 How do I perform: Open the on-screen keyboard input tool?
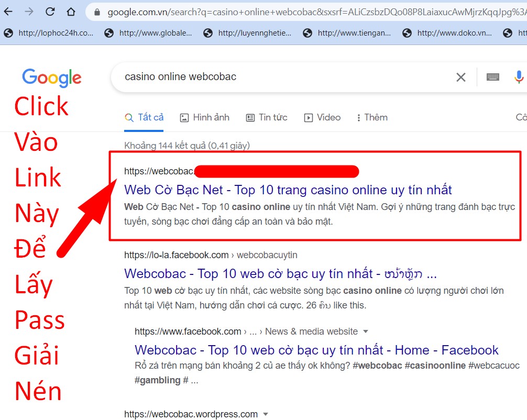click(x=493, y=77)
